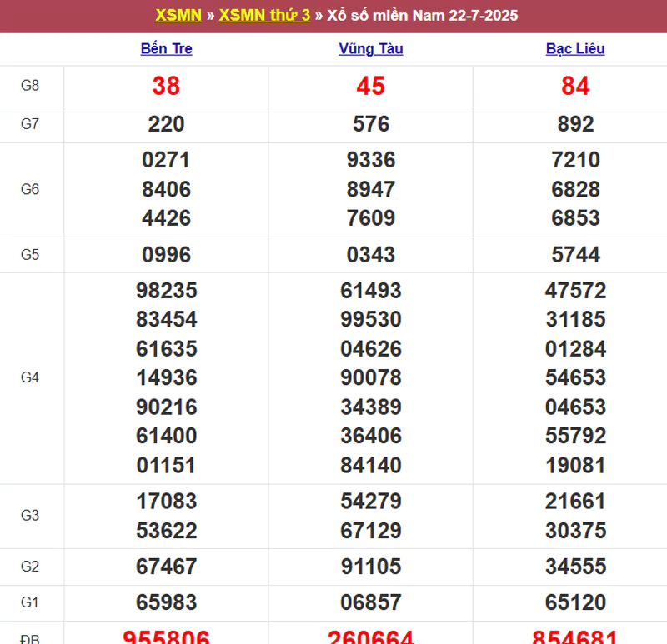Select G1 number 65120
The height and width of the screenshot is (644, 667).
pos(575,602)
